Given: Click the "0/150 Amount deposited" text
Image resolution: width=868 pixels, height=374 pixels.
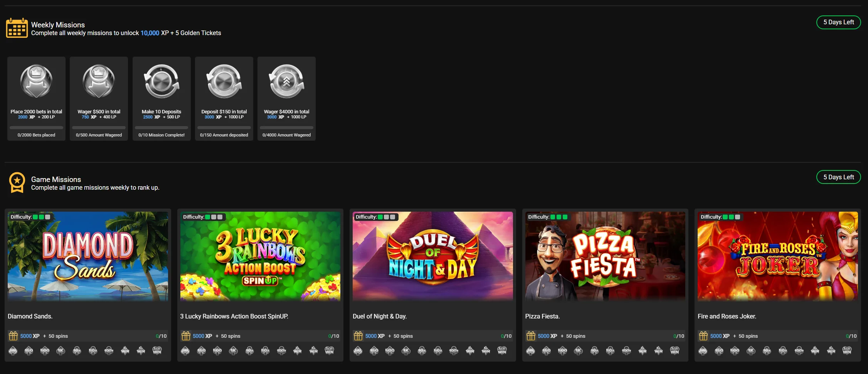Looking at the screenshot, I should coord(224,135).
